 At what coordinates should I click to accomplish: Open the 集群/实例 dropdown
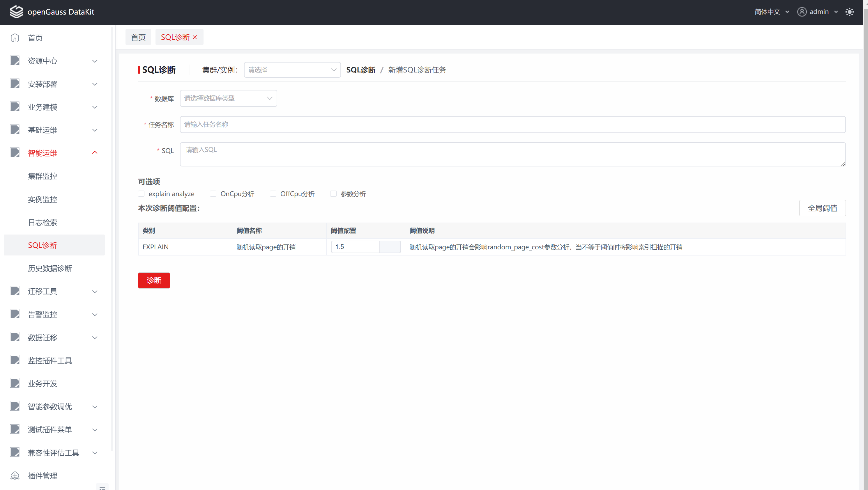pos(292,70)
